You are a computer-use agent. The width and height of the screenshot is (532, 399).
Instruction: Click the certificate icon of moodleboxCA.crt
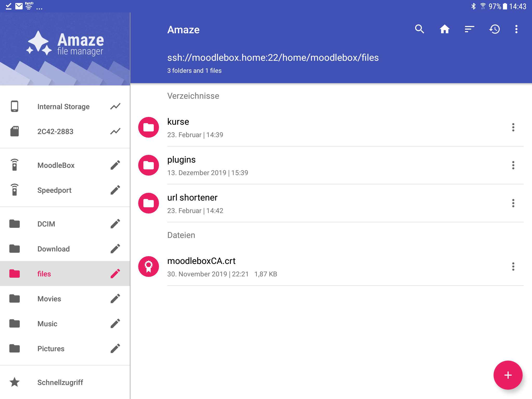149,267
